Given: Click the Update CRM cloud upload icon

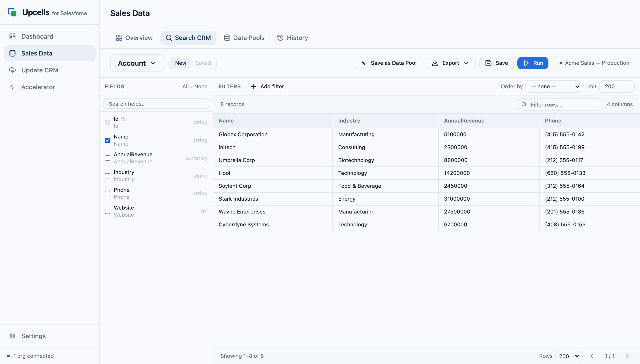Looking at the screenshot, I should coord(12,70).
